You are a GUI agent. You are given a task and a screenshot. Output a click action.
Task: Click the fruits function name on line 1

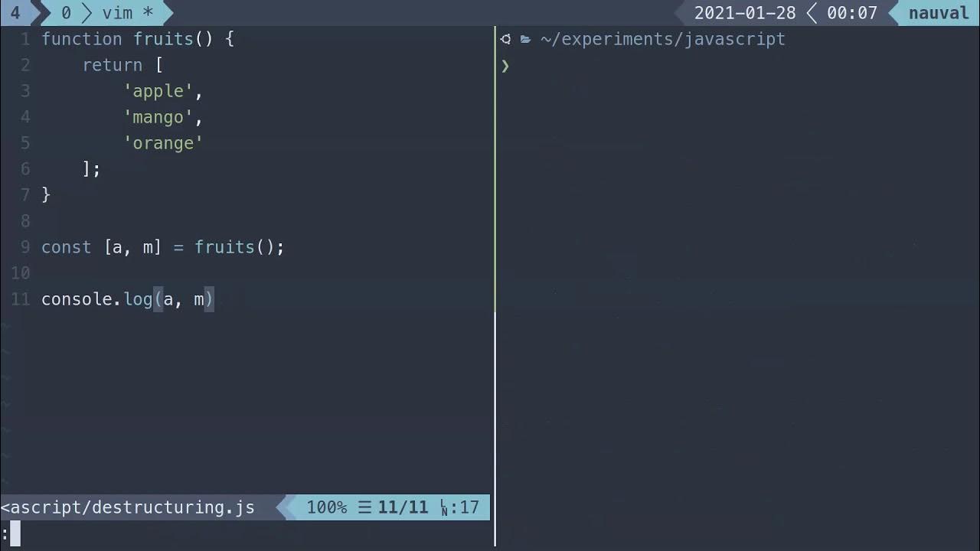164,39
